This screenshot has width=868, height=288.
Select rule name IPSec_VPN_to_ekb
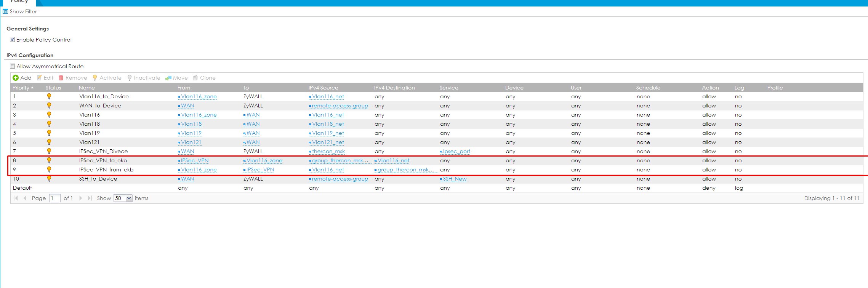(103, 160)
